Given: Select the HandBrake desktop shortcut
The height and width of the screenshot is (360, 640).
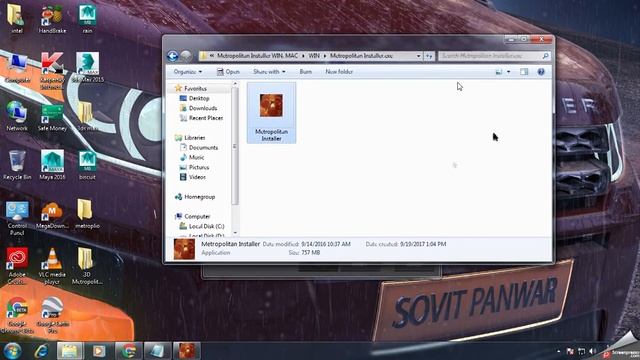Looking at the screenshot, I should [x=52, y=18].
